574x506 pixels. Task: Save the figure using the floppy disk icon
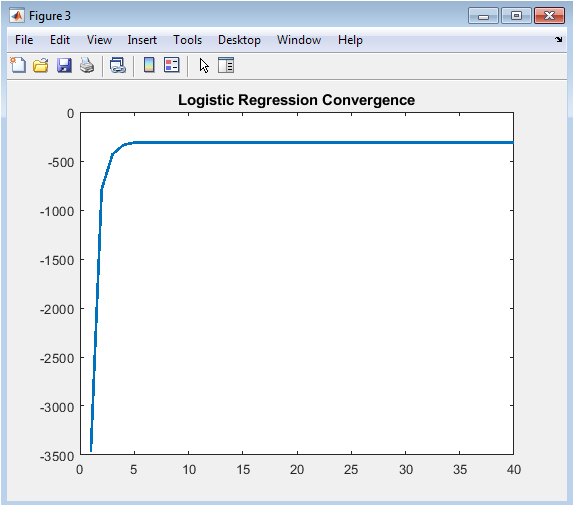(x=64, y=66)
